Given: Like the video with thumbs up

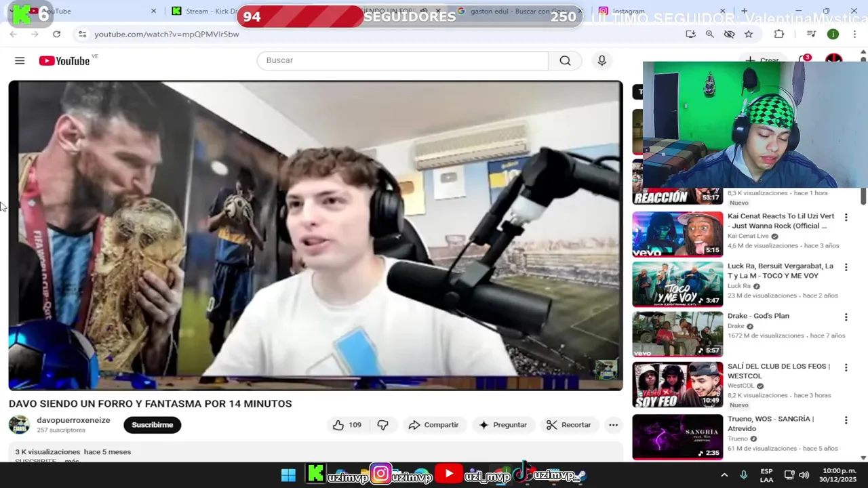Looking at the screenshot, I should coord(347,425).
